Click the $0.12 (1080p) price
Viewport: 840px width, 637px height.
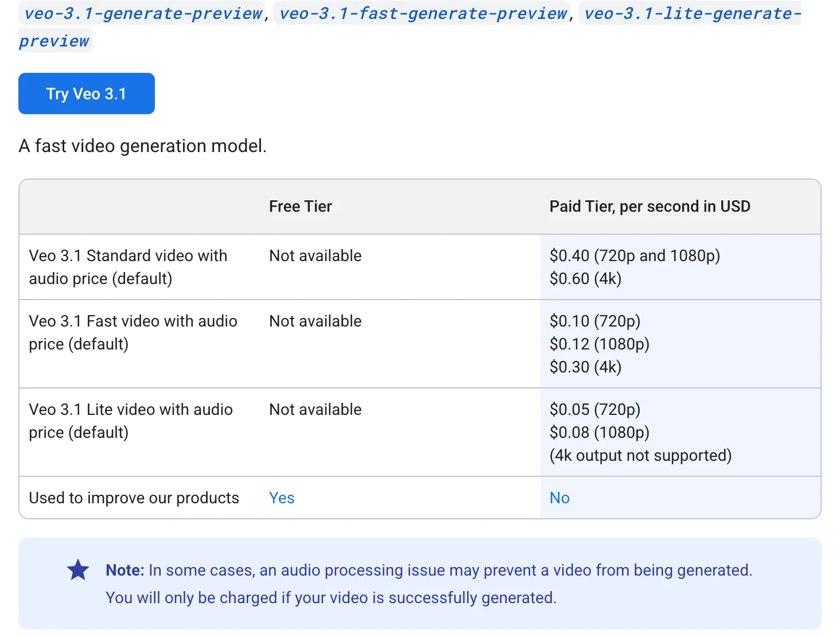pos(600,344)
